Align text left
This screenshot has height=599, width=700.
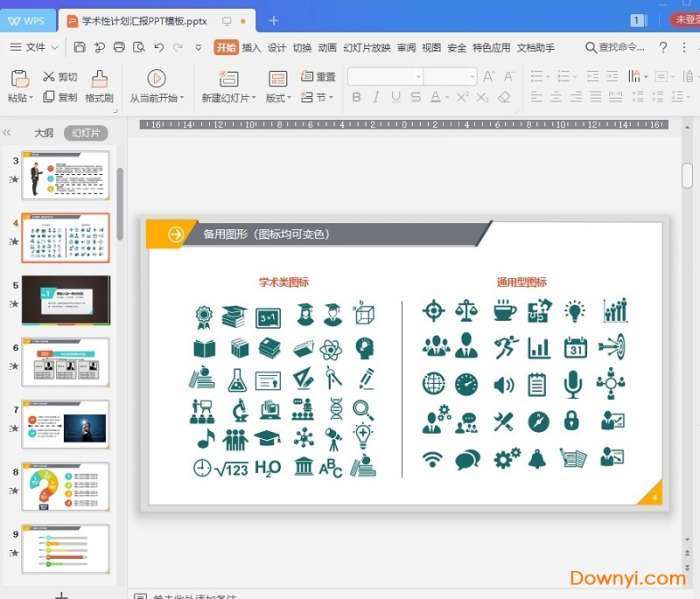tap(536, 96)
